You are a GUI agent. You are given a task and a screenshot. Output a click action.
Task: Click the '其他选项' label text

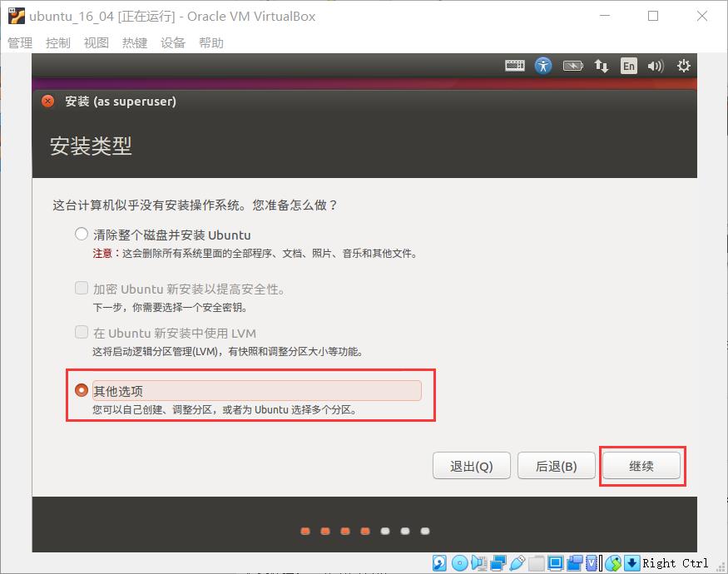click(118, 391)
